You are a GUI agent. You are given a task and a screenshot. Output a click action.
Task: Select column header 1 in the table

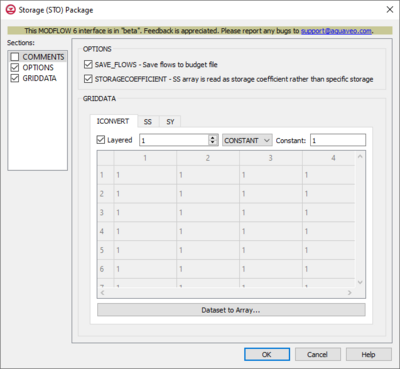145,158
